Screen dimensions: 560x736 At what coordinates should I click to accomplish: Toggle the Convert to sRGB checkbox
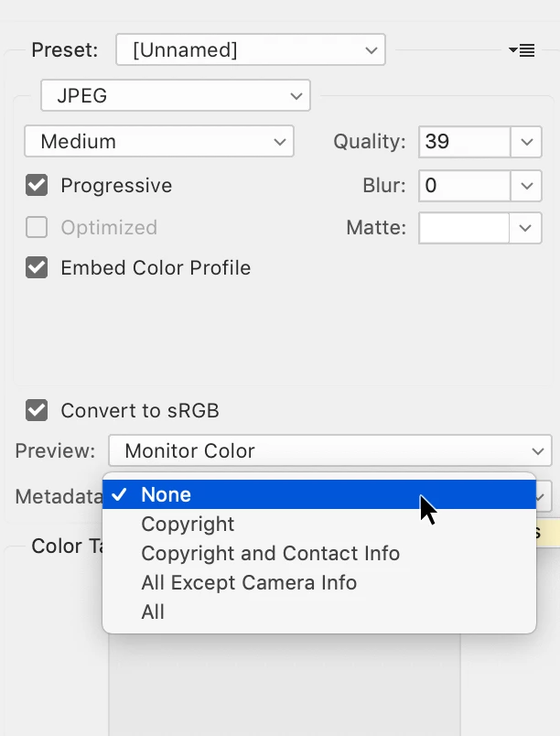click(x=37, y=410)
